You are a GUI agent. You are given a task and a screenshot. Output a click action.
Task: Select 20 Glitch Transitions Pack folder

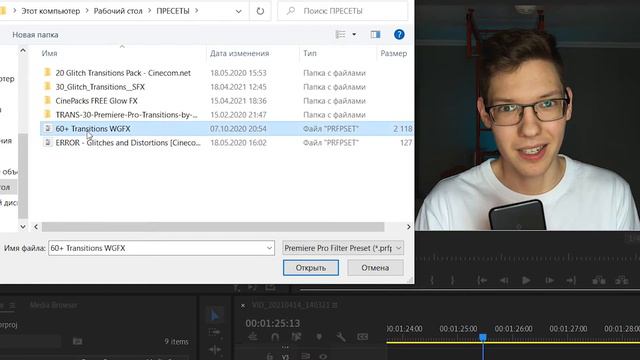click(x=123, y=73)
